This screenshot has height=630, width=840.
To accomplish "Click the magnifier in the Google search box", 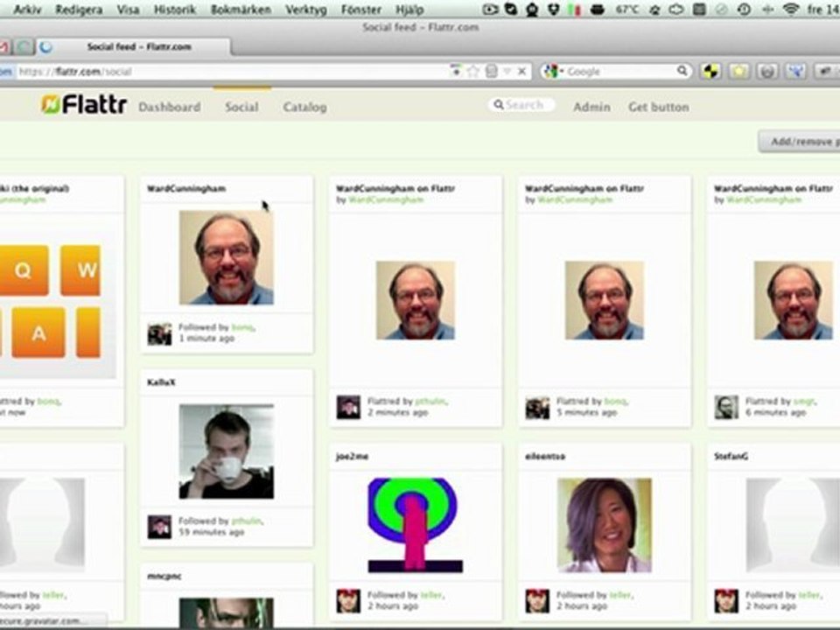I will click(x=682, y=71).
